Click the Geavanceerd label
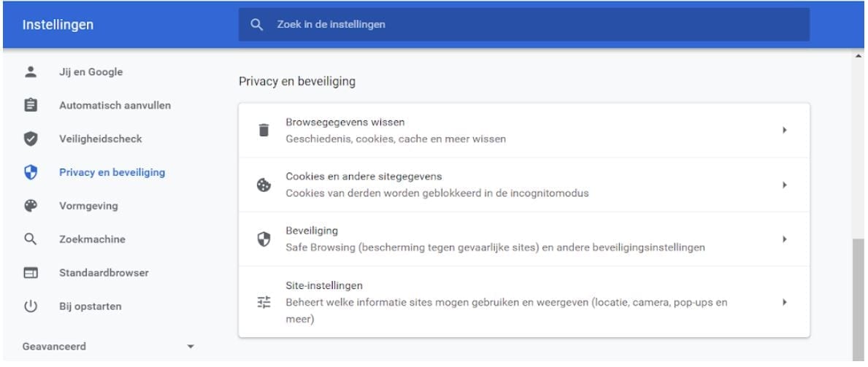The width and height of the screenshot is (868, 367). 54,347
